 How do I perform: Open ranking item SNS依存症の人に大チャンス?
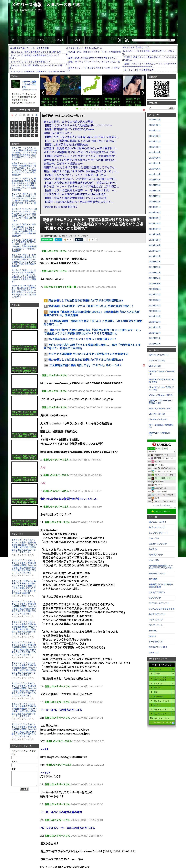[x=82, y=339]
